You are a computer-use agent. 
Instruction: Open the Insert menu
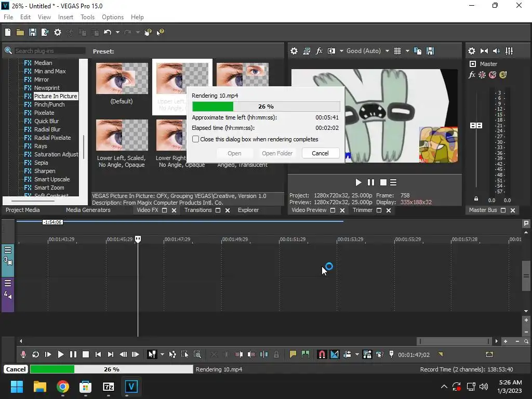65,17
